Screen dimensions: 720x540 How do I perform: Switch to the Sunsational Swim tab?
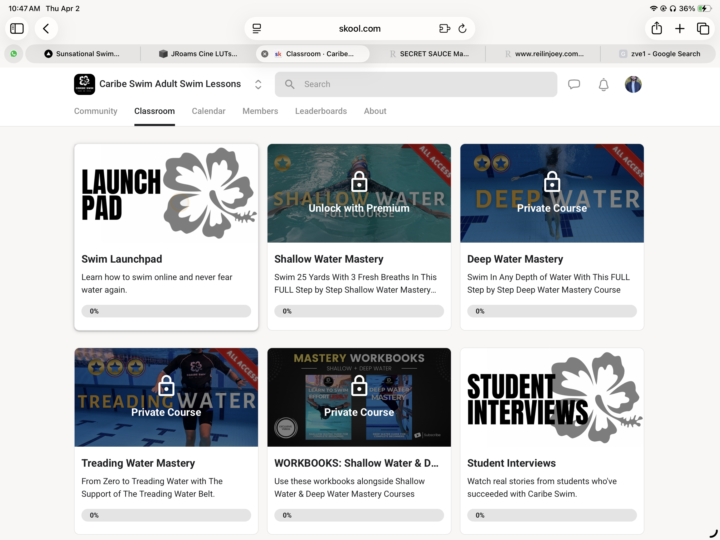83,54
